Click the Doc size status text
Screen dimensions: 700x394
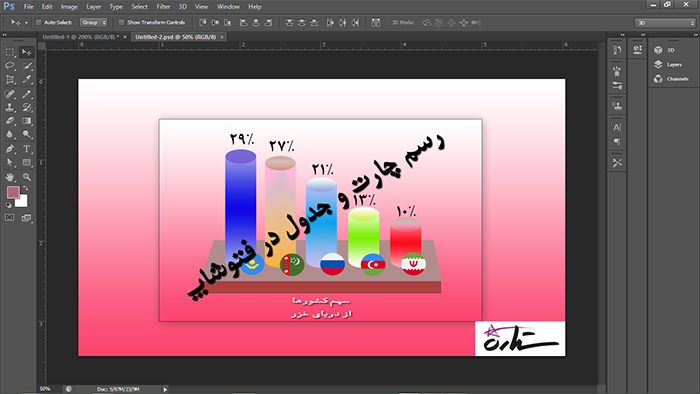point(118,389)
